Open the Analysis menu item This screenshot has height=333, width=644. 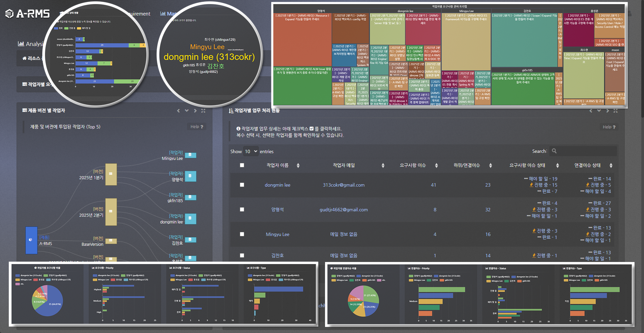point(31,44)
